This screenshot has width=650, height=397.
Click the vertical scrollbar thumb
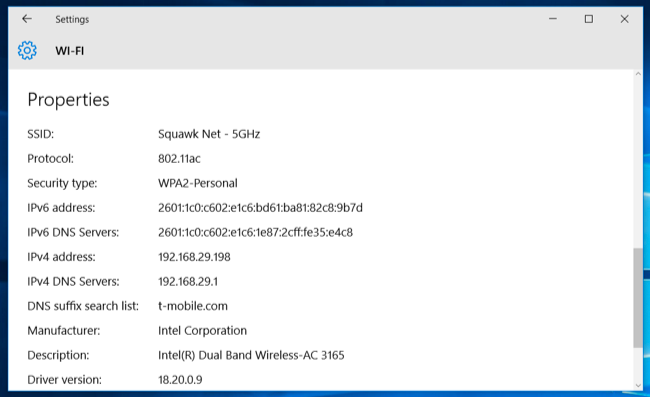pos(638,298)
